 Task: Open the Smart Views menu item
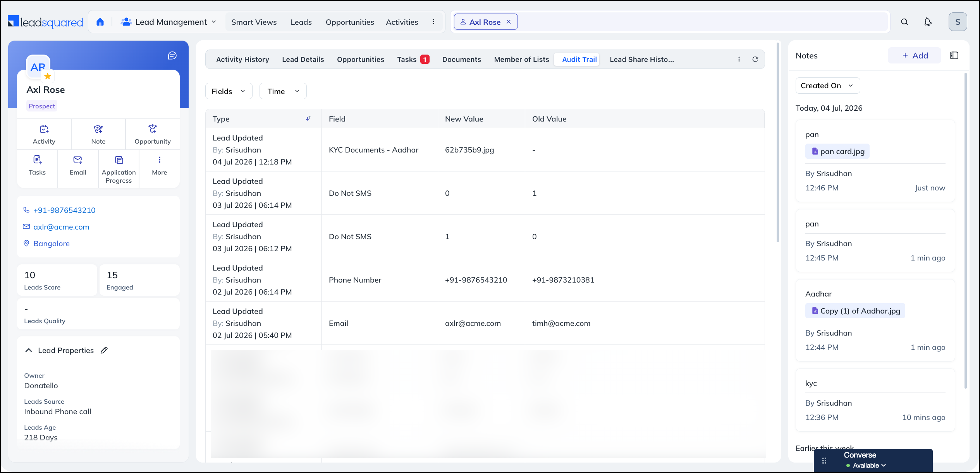coord(254,22)
